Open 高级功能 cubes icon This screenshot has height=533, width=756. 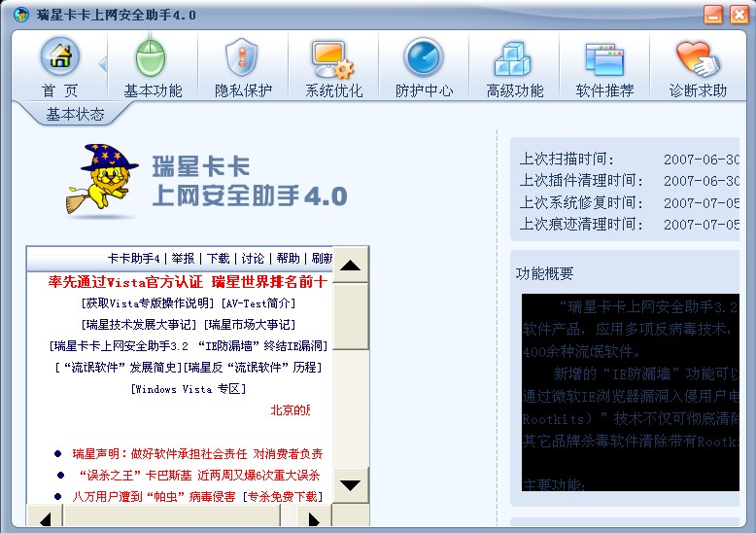coord(512,59)
